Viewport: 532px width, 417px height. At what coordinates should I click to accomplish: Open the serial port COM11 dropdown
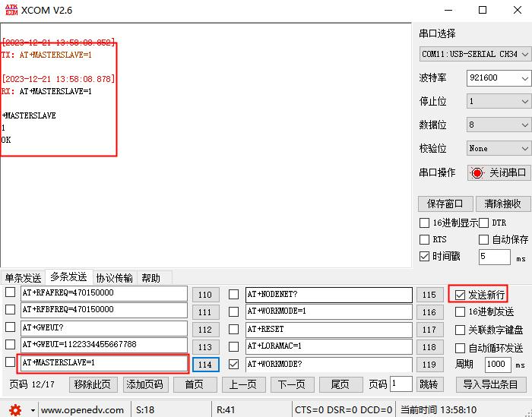click(x=475, y=54)
